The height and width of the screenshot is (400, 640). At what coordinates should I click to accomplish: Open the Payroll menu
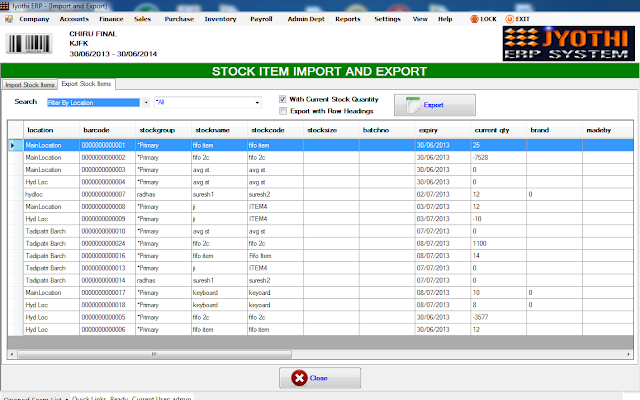coord(261,19)
